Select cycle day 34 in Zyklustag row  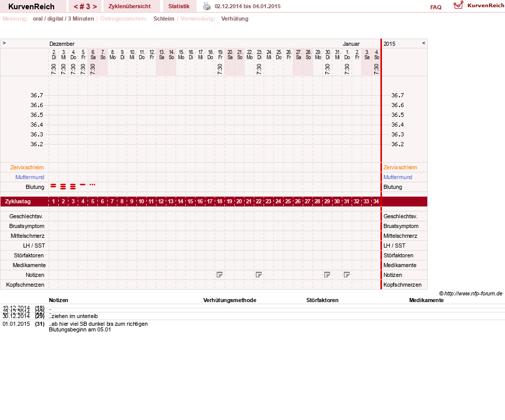[x=376, y=201]
